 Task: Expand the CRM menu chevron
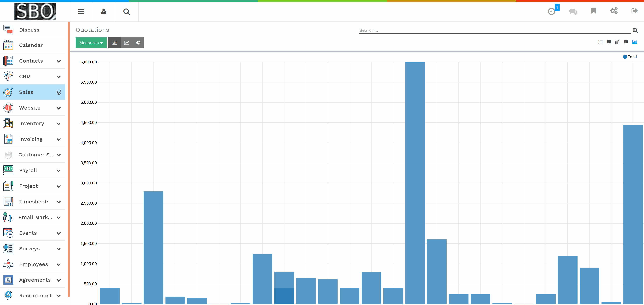(58, 77)
